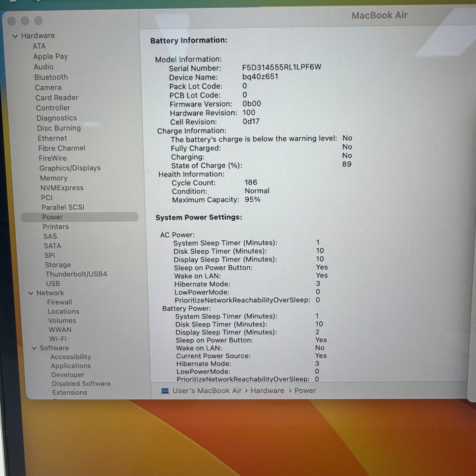Zoom the System Information window
The image size is (476, 476).
click(x=39, y=21)
